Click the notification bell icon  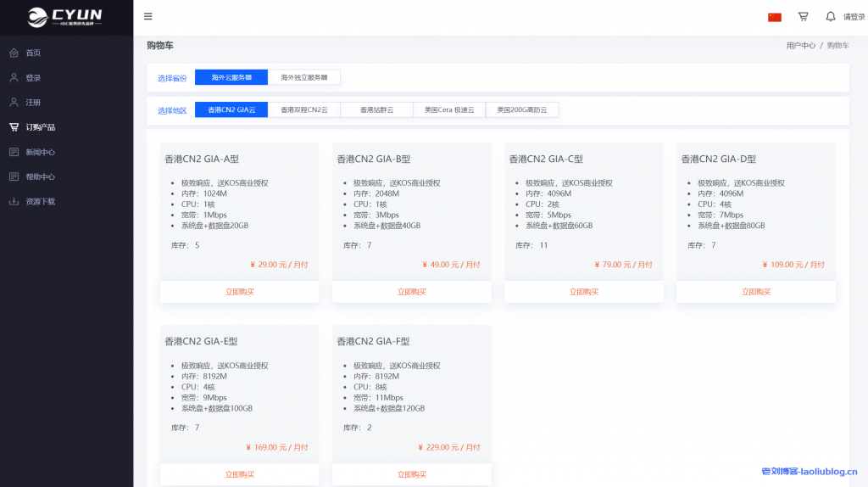[830, 16]
